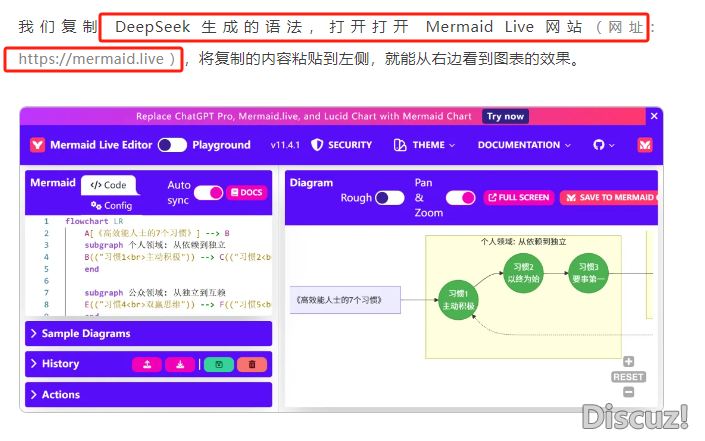705x441 pixels.
Task: Select the Code tab
Action: coord(109,185)
